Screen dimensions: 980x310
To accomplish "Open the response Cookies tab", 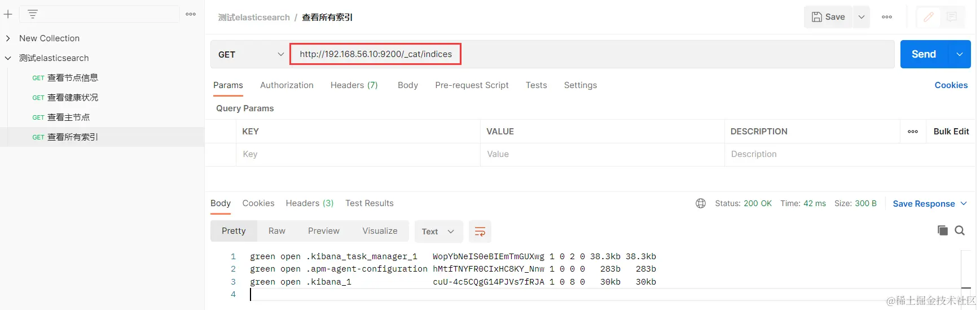I will click(x=258, y=203).
